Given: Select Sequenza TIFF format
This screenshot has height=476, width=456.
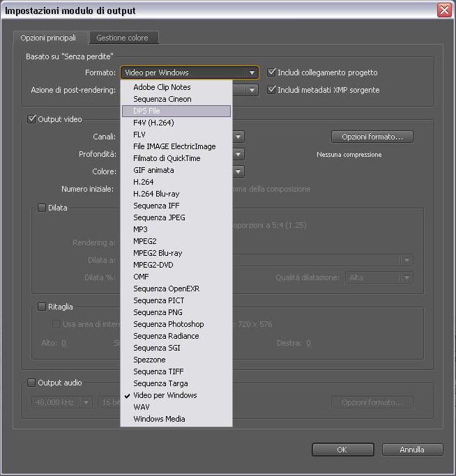Looking at the screenshot, I should (176, 371).
